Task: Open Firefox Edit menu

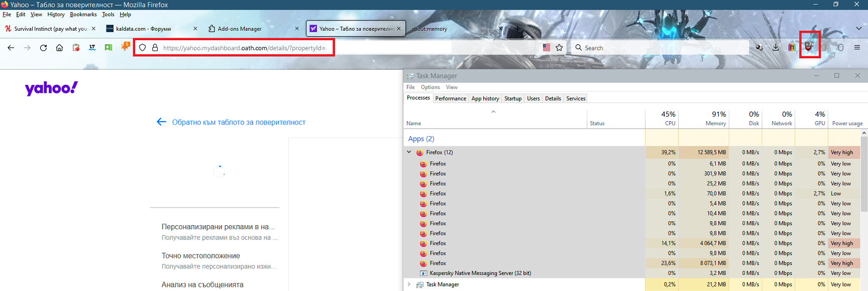Action: coord(21,15)
